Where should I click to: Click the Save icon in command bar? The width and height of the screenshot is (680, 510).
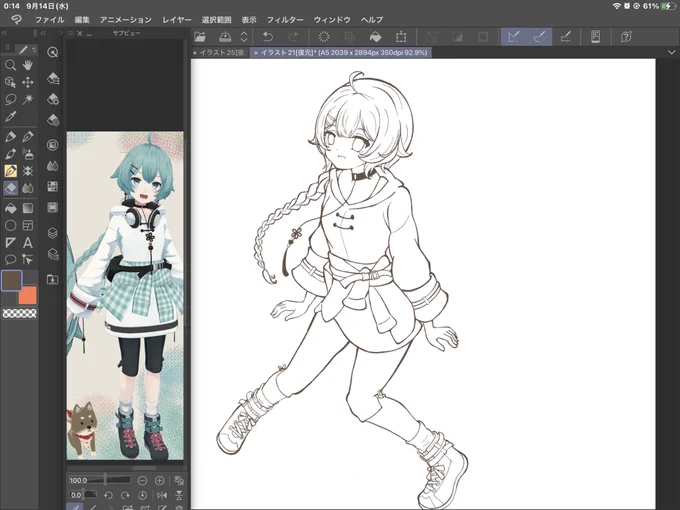pyautogui.click(x=225, y=37)
